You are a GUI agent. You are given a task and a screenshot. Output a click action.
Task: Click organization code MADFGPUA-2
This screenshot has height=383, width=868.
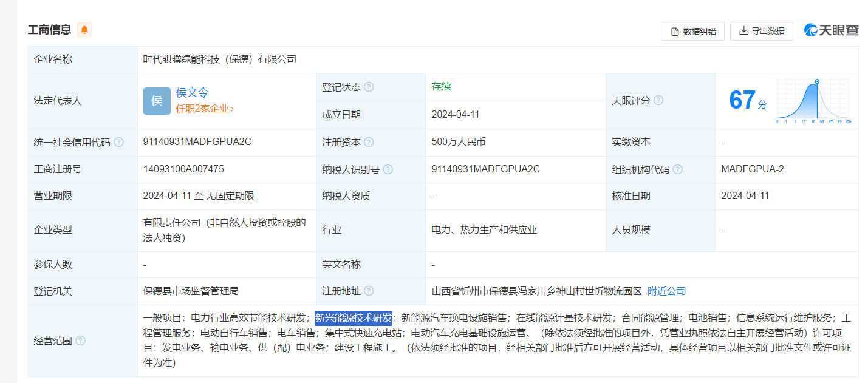(x=753, y=169)
